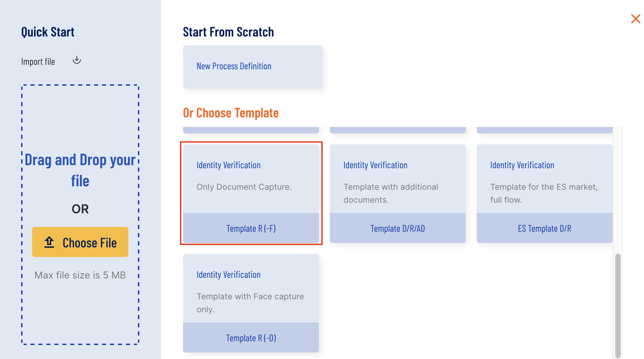Open New Process Definition card
The image size is (644, 359).
pos(253,67)
